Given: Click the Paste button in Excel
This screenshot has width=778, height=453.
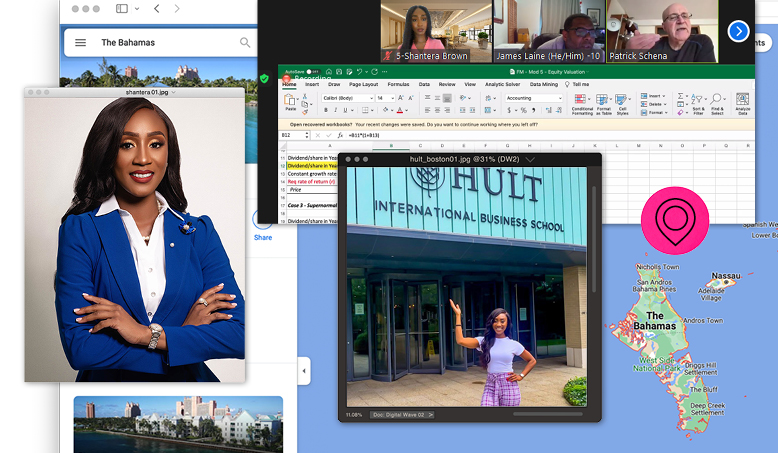Looking at the screenshot, I should click(290, 103).
